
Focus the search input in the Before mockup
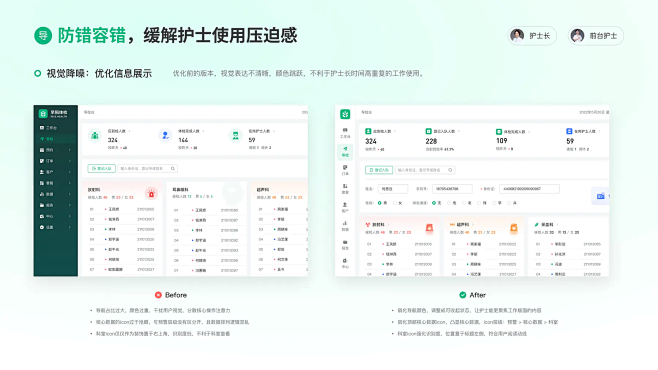147,169
